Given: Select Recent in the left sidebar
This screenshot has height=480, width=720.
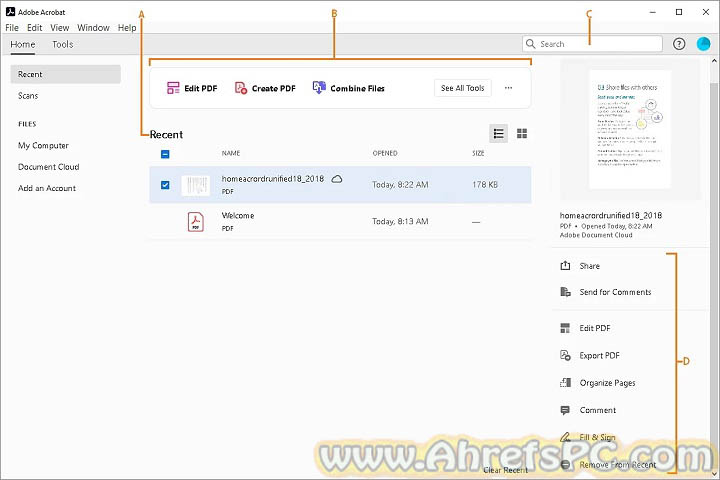Looking at the screenshot, I should click(x=66, y=74).
